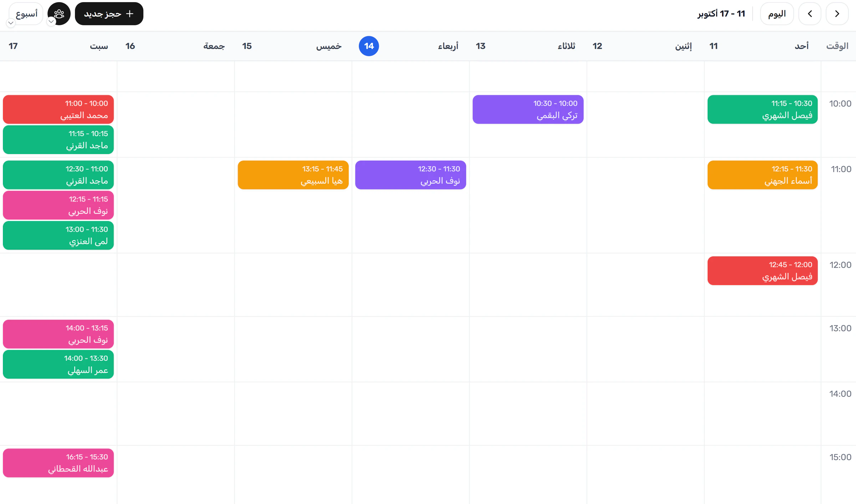The width and height of the screenshot is (856, 504).
Task: Open فيصل الشهري booking at 10:30 - 11:15
Action: point(763,109)
